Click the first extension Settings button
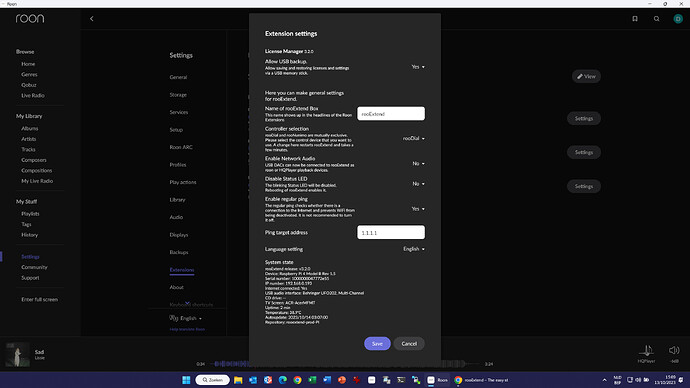Screen dimensions: 690x388 click(x=584, y=118)
